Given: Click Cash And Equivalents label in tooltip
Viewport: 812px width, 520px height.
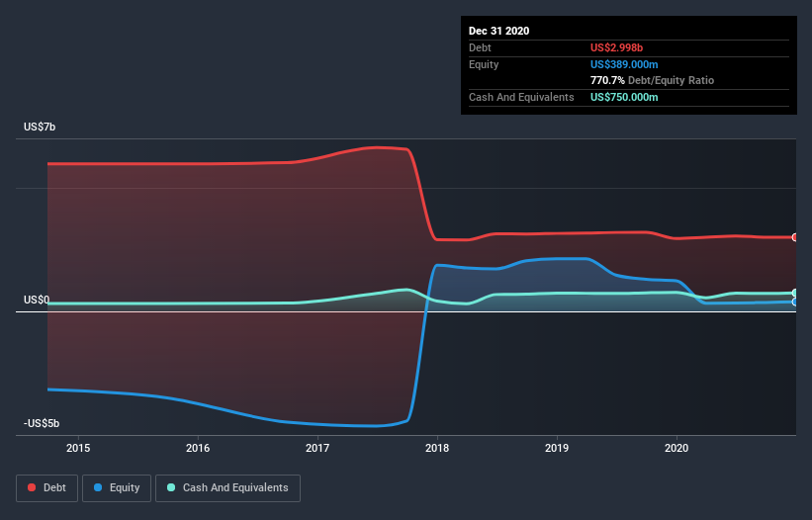Looking at the screenshot, I should pyautogui.click(x=521, y=97).
